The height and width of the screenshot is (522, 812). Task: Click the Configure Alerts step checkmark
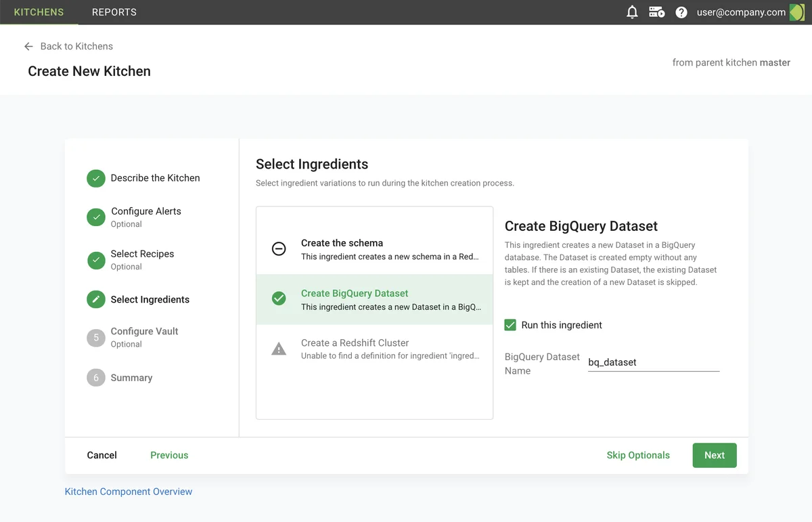pyautogui.click(x=95, y=217)
